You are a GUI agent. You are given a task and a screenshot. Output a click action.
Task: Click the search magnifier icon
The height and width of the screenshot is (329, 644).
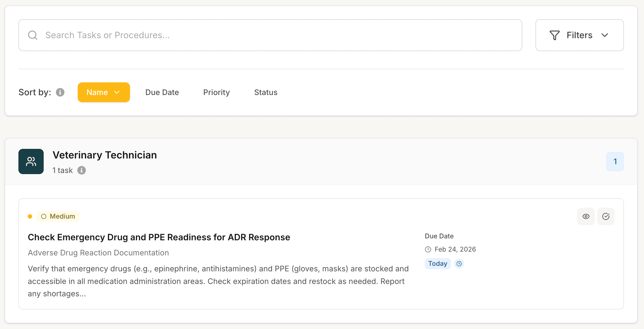tap(33, 35)
